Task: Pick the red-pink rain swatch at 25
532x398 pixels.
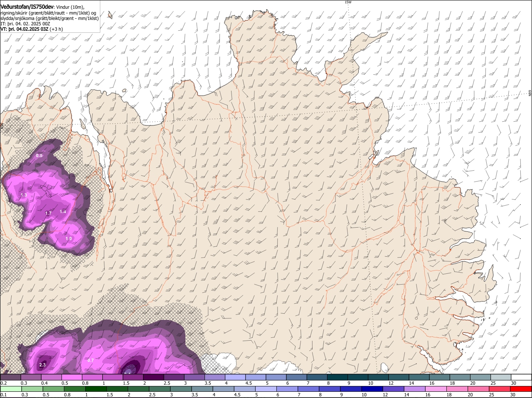Action: point(500,389)
